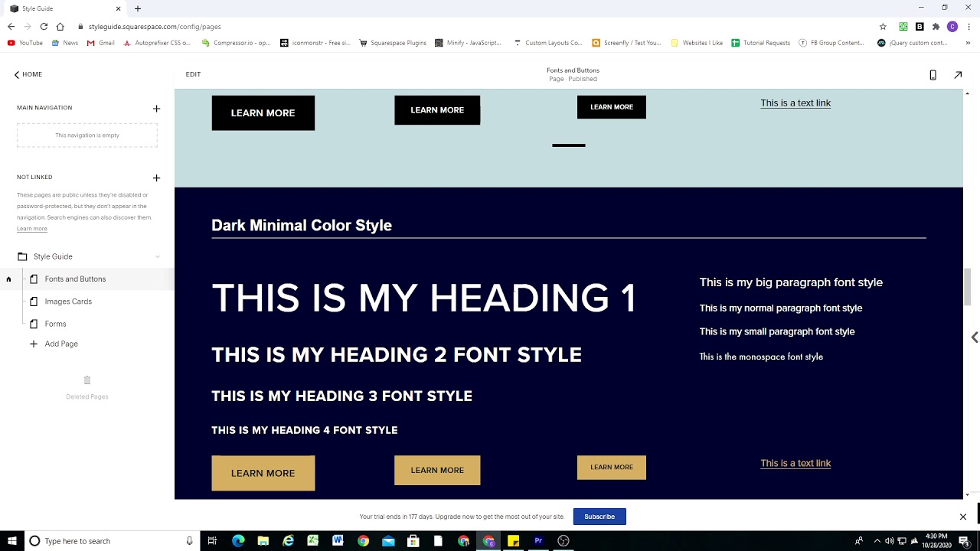
Task: Open the extensions puzzle icon
Action: coord(936,26)
